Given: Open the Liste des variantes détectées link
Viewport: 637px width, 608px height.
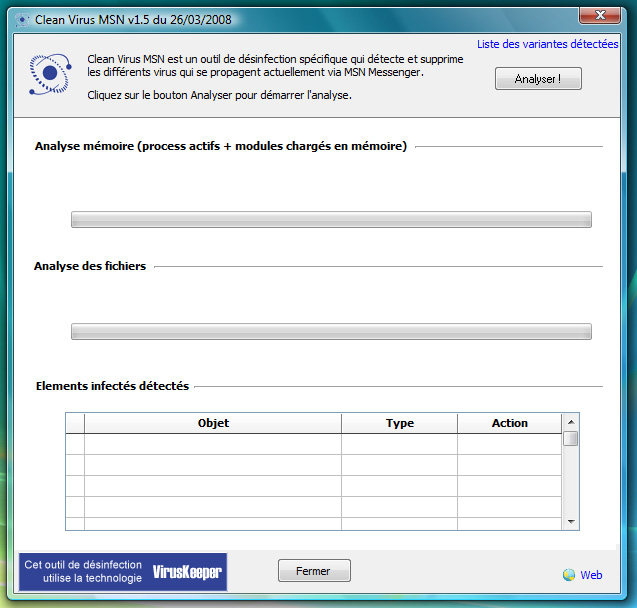Looking at the screenshot, I should [x=547, y=44].
